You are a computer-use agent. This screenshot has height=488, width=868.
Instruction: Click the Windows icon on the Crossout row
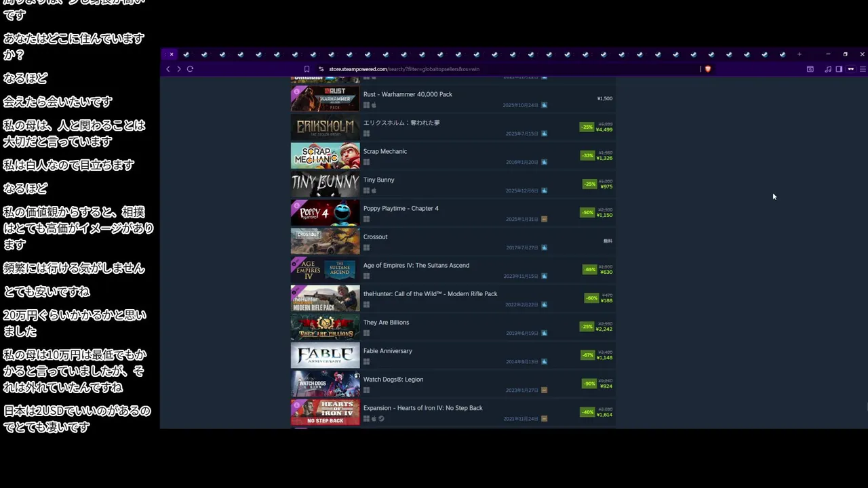(366, 247)
